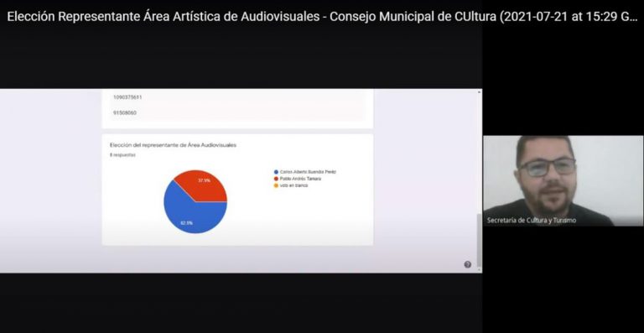Click the orange legend dot for voto en blanco
Image resolution: width=644 pixels, height=333 pixels.
(276, 185)
